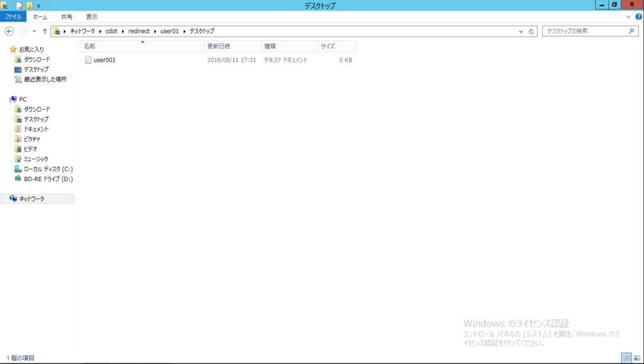Open ローカル ディスク (C:) drive
Image resolution: width=644 pixels, height=364 pixels.
(48, 169)
